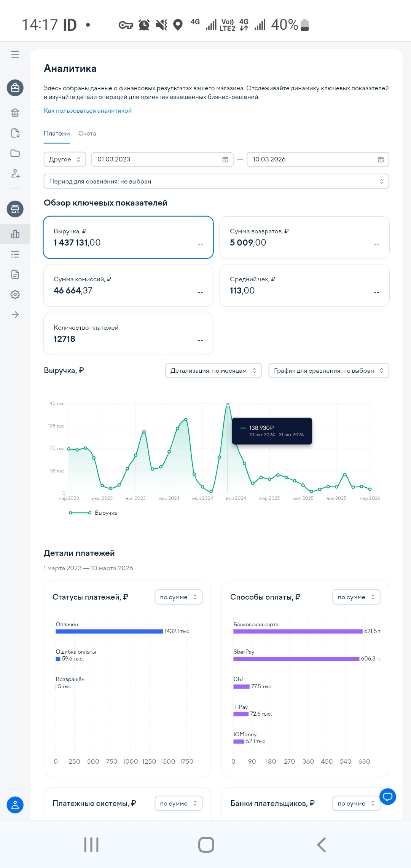This screenshot has width=411, height=868.
Task: Click the Обзор ключевых показателей heading
Action: coord(105,203)
